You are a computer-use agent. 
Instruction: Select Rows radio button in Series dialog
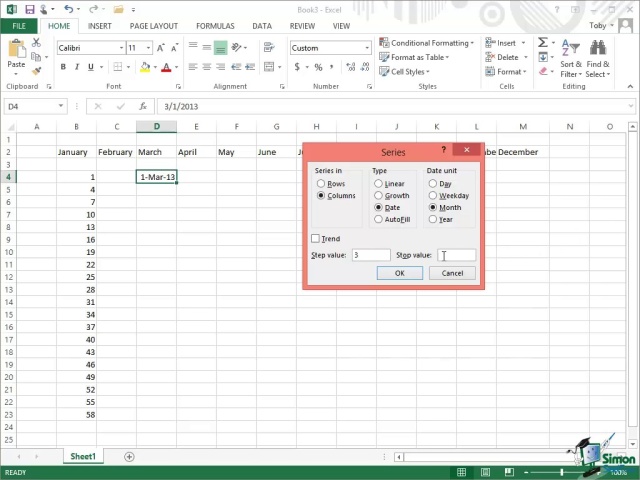coord(321,184)
